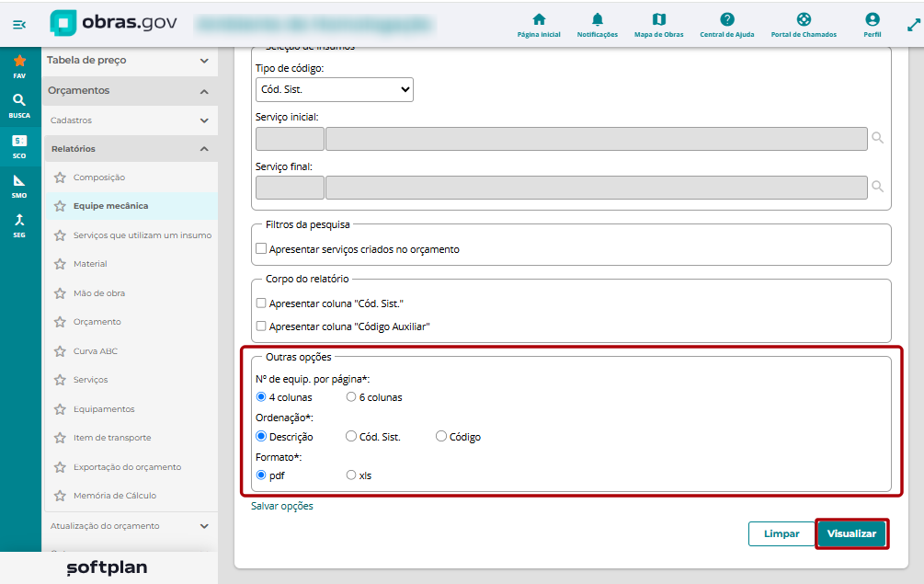Choose Descrição ordering radio
Image resolution: width=924 pixels, height=584 pixels.
(x=261, y=436)
